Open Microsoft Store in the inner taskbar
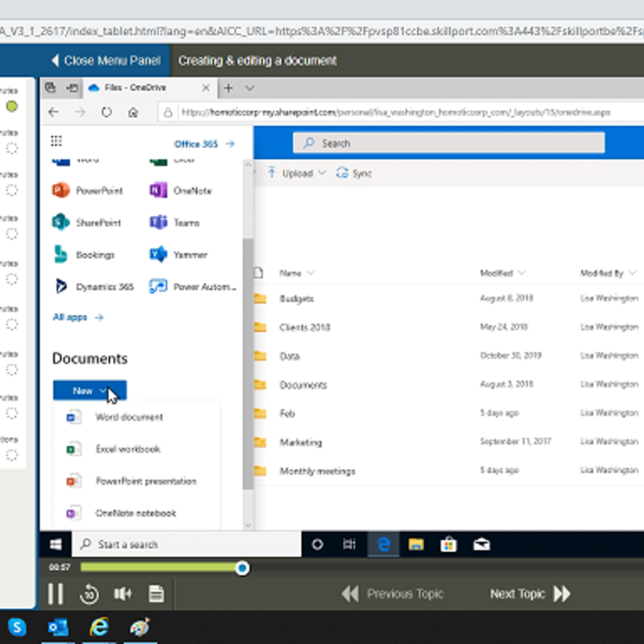This screenshot has height=644, width=644. click(448, 545)
